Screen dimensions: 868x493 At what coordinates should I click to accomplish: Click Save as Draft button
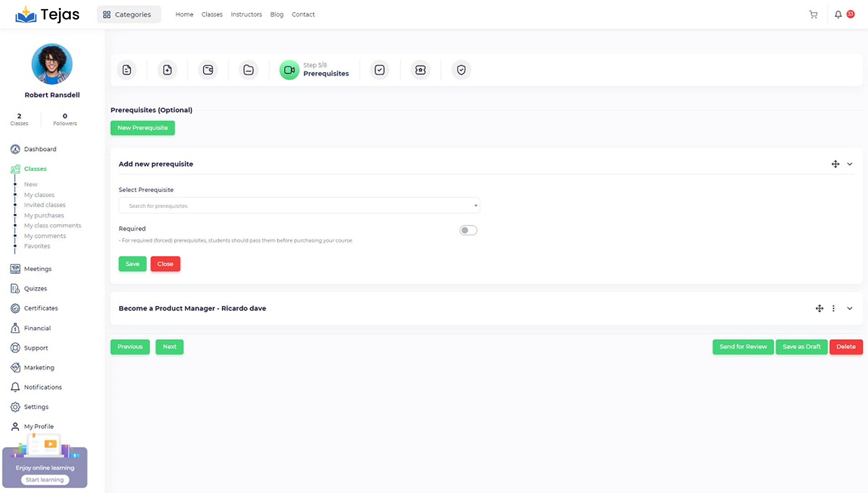(x=801, y=347)
